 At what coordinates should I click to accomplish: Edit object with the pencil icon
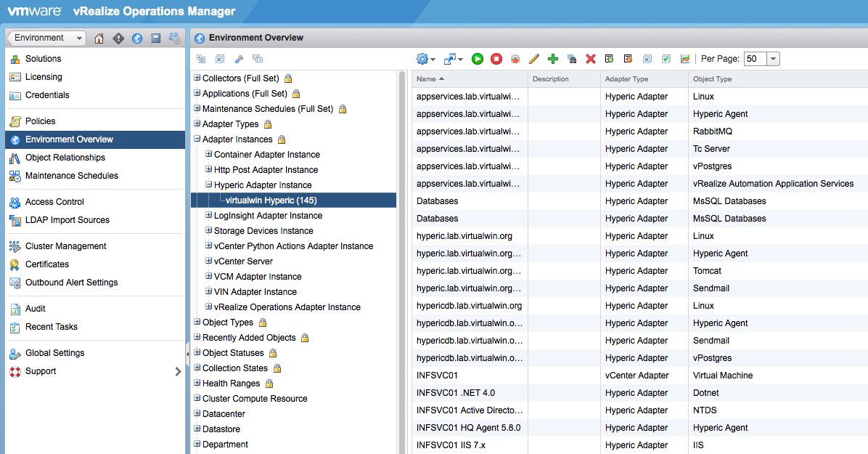[x=533, y=59]
